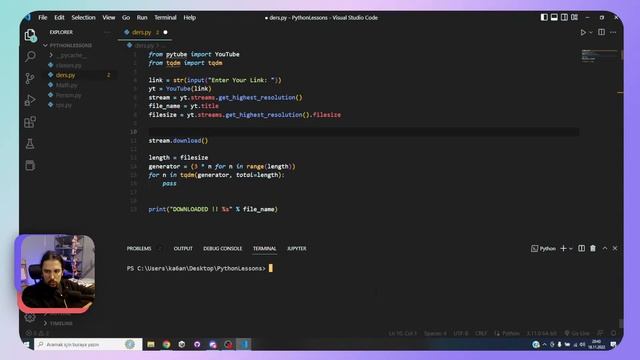This screenshot has width=640, height=360.
Task: Toggle the bottom panel visibility
Action: [554, 18]
